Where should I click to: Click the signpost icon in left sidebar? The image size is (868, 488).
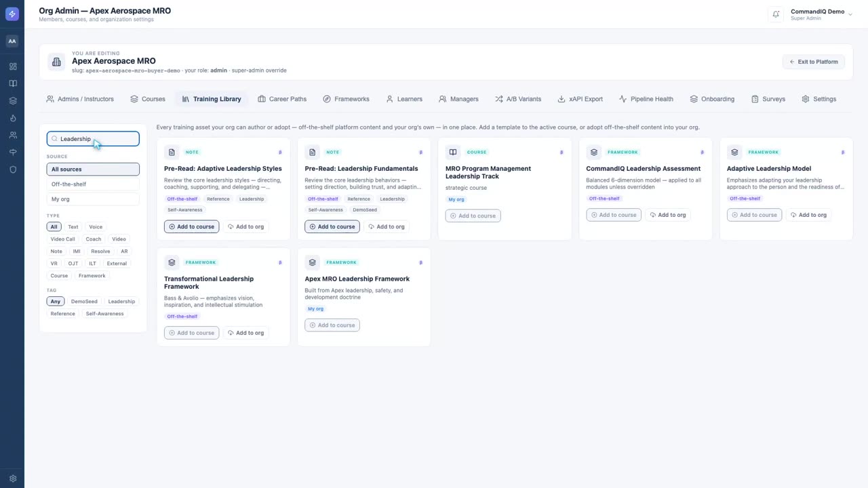(x=12, y=152)
